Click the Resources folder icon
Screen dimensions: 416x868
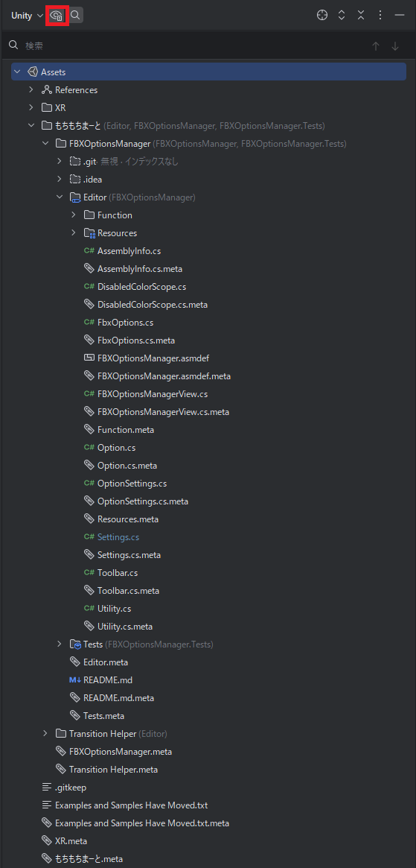89,233
